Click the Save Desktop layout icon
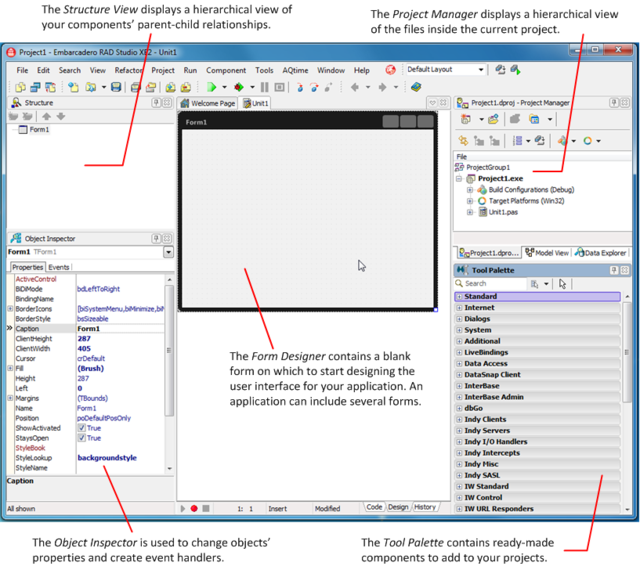The width and height of the screenshot is (640, 566). pos(500,70)
